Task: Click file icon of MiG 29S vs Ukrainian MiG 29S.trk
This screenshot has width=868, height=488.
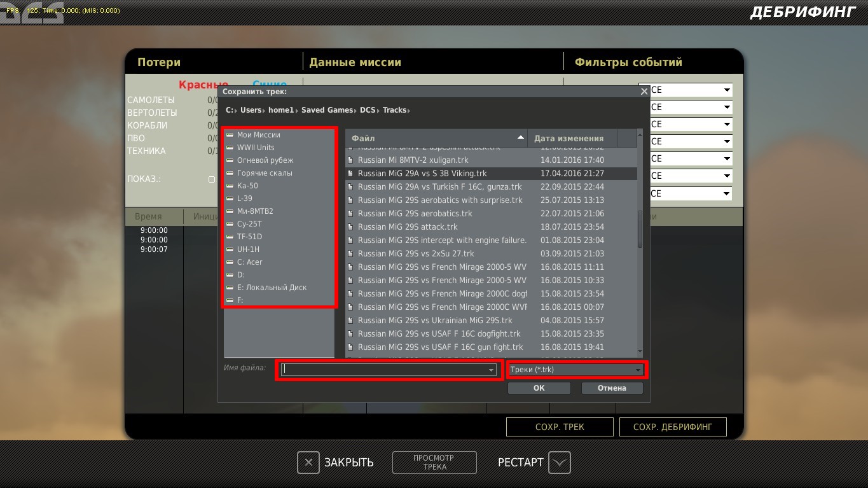Action: click(x=350, y=320)
